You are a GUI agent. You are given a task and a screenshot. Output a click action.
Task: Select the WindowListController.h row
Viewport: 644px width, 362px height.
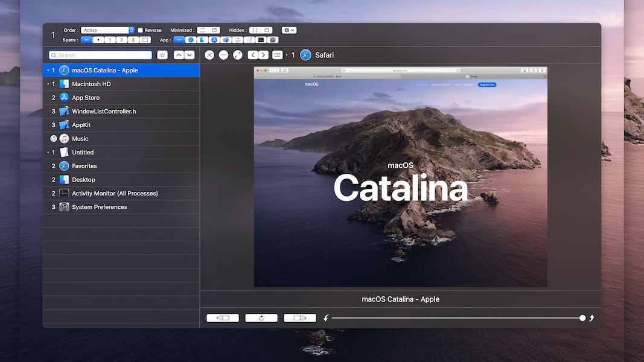pos(121,111)
